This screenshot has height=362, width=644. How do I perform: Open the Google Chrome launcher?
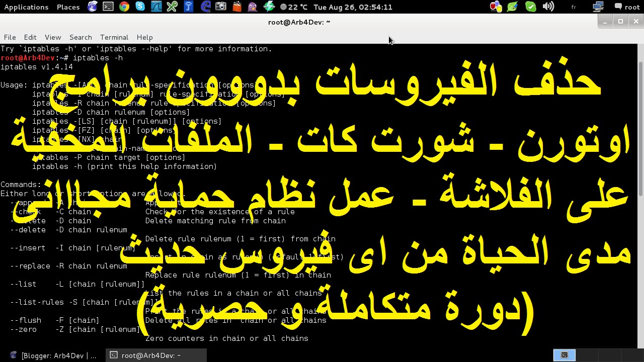pos(124,7)
